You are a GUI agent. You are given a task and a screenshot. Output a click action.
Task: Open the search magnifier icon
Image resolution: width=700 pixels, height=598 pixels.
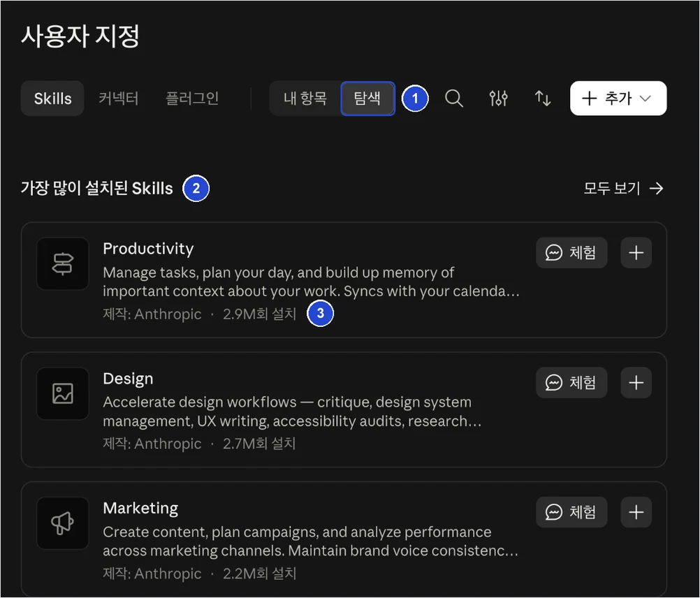453,99
